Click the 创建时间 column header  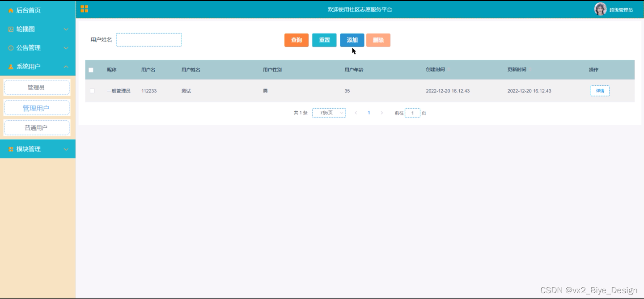(x=435, y=70)
